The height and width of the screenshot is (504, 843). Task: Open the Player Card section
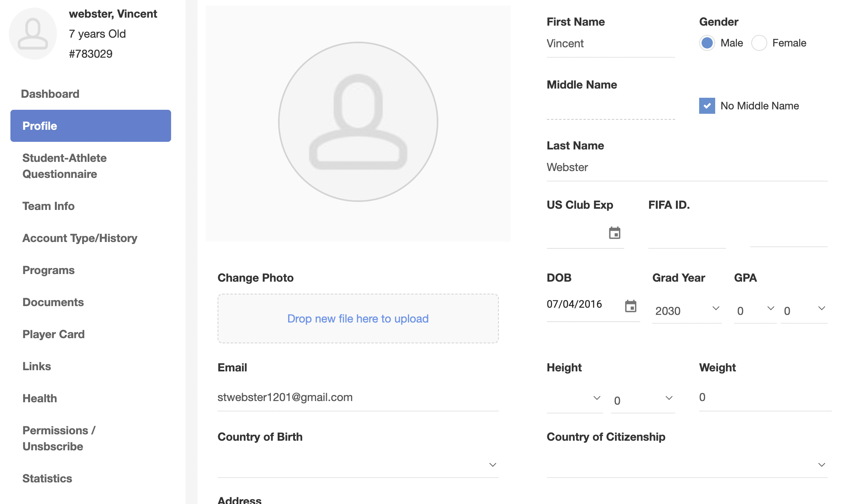54,334
